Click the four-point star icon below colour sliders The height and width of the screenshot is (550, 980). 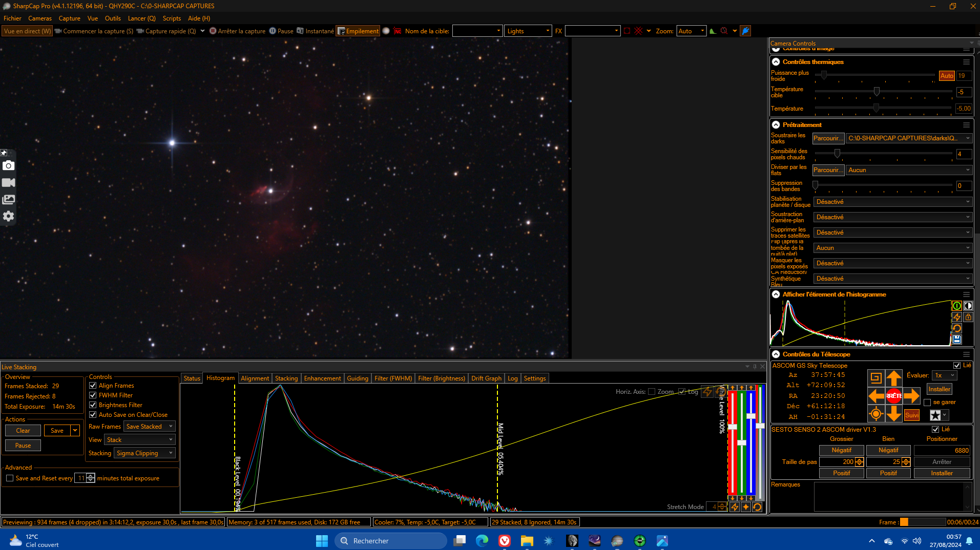pos(746,507)
